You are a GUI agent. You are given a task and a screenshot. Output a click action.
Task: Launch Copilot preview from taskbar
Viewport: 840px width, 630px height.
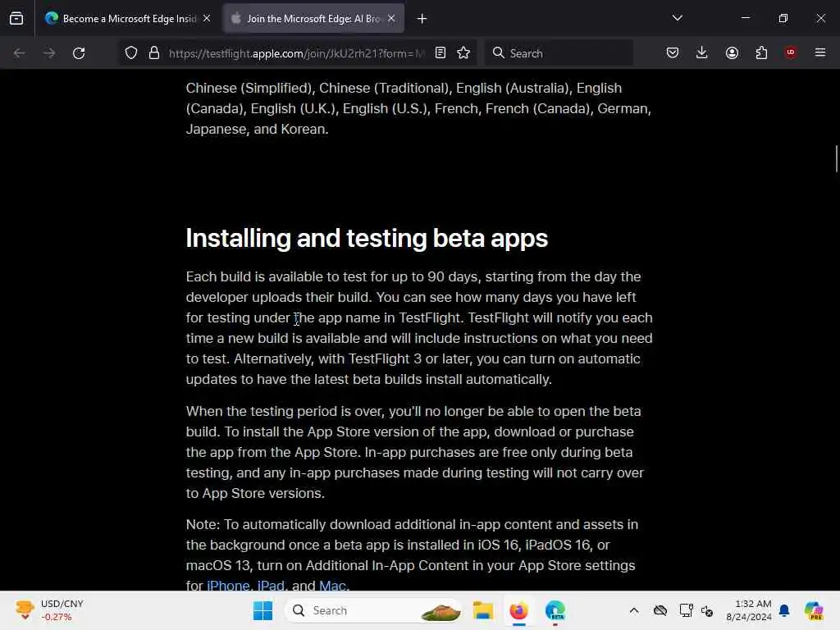pyautogui.click(x=814, y=610)
